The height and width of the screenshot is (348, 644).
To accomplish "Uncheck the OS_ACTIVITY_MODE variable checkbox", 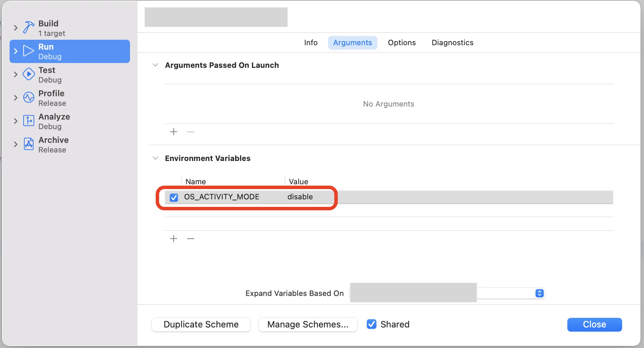I will [x=174, y=197].
